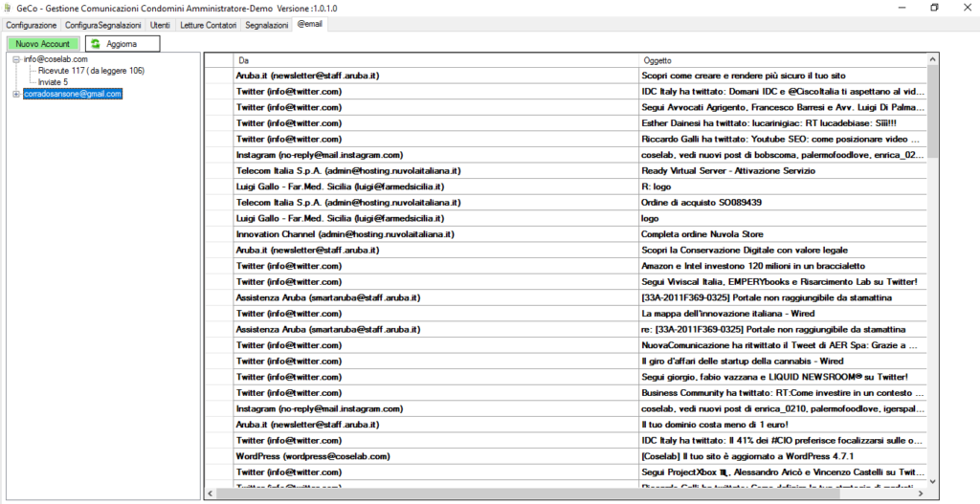Viewport: 980px width, 504px height.
Task: Select email with subject 'R: logo'
Action: coord(783,186)
